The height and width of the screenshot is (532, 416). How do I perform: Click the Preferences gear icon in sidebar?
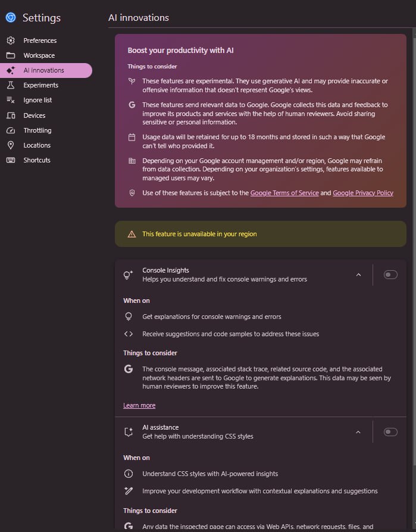tap(11, 40)
